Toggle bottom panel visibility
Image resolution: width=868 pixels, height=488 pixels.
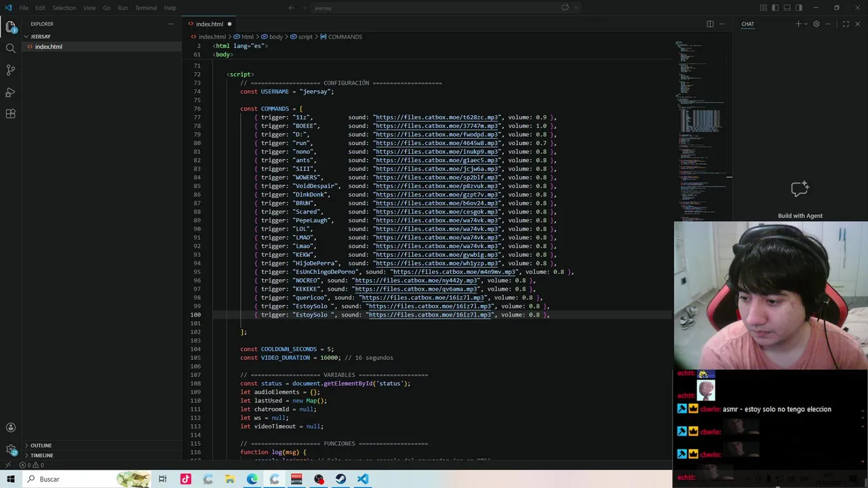tap(787, 8)
